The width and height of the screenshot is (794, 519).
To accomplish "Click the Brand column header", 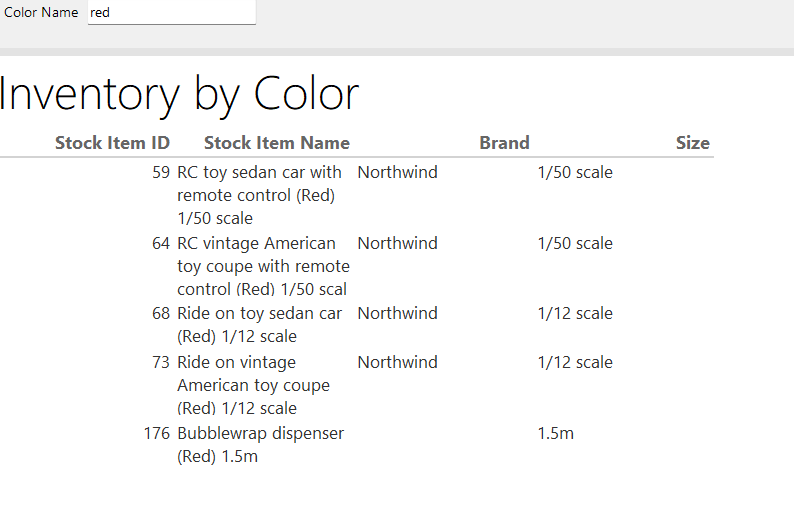I will coord(504,142).
